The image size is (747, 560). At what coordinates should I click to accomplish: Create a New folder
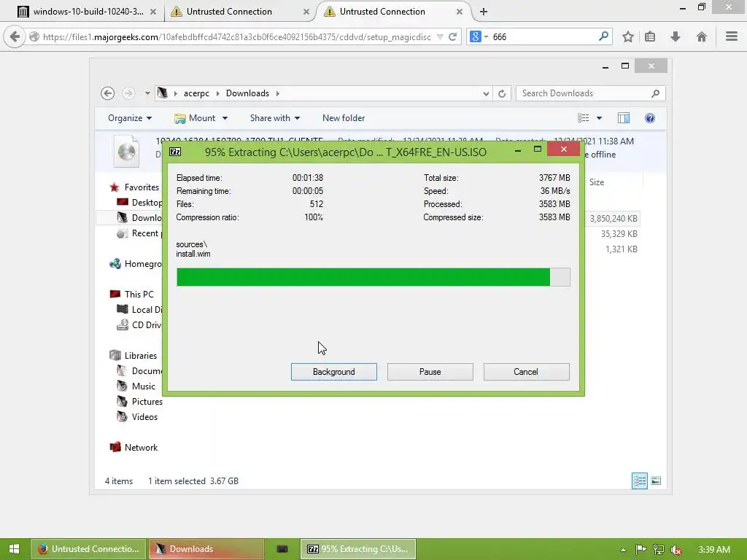(x=344, y=118)
